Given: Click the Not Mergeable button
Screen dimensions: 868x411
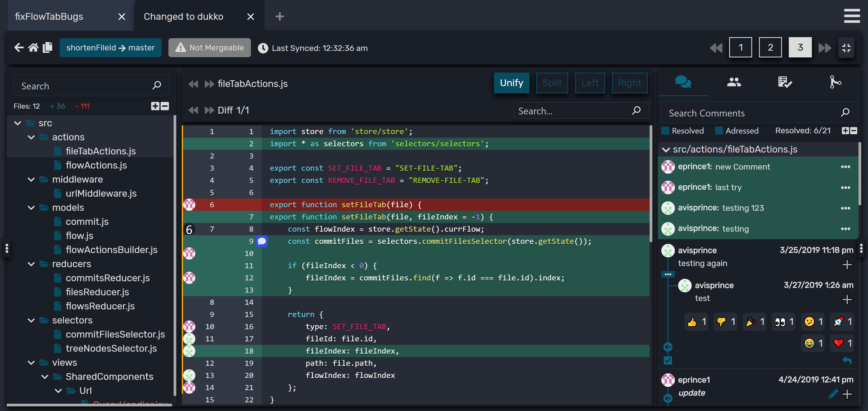Looking at the screenshot, I should click(210, 48).
